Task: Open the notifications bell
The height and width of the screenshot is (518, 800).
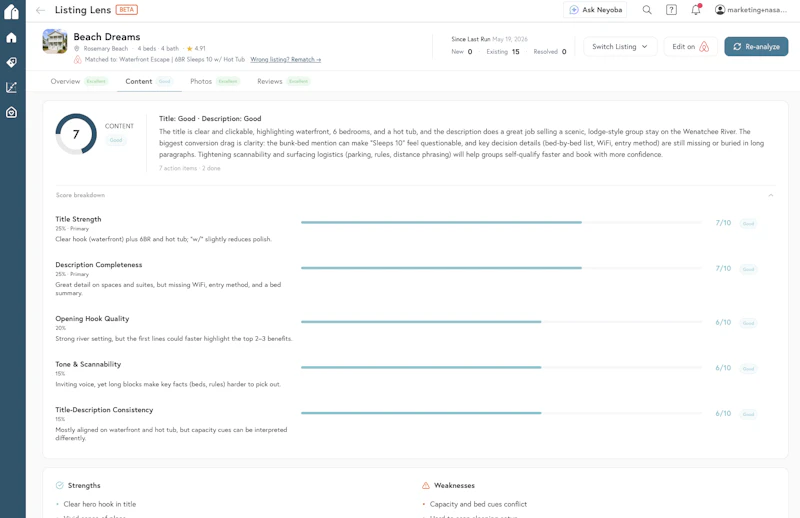Action: (696, 10)
